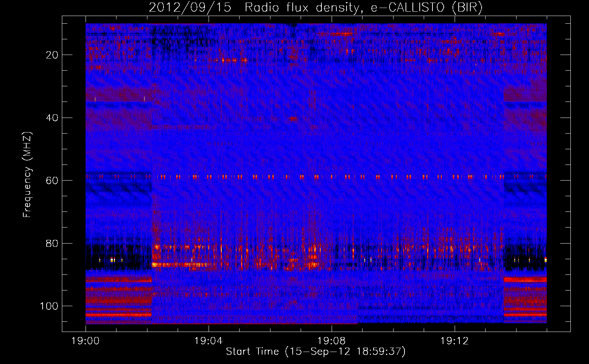Click the 19:00 time tick label
Viewport: 589px width, 364px height.
86,341
